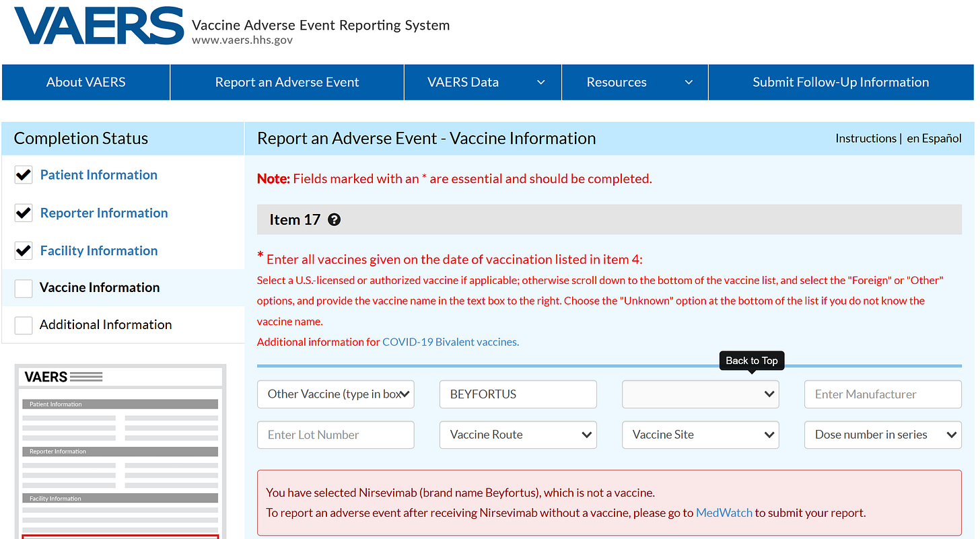Select Additional Information in completion status
The width and height of the screenshot is (980, 539).
(x=106, y=325)
